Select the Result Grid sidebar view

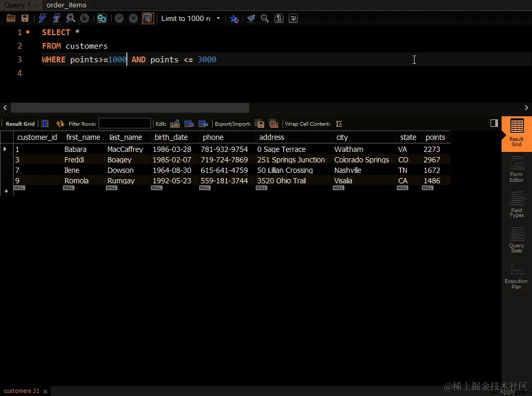[516, 134]
